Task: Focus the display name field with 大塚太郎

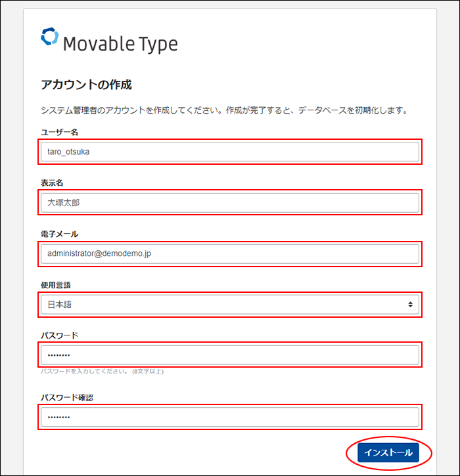Action: pos(230,203)
